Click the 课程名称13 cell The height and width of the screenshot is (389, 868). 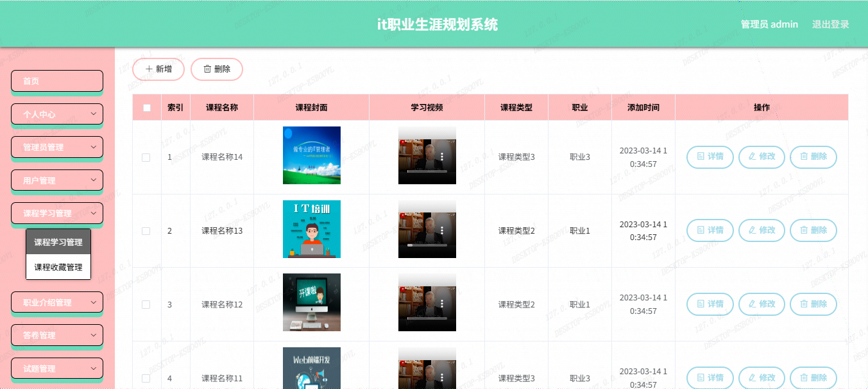[222, 231]
